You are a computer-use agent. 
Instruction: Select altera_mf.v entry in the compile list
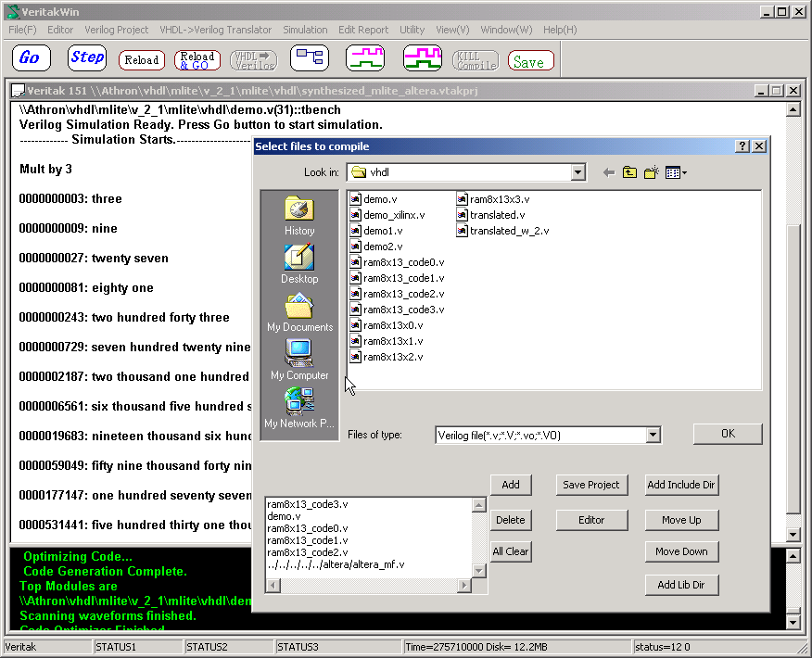point(336,564)
